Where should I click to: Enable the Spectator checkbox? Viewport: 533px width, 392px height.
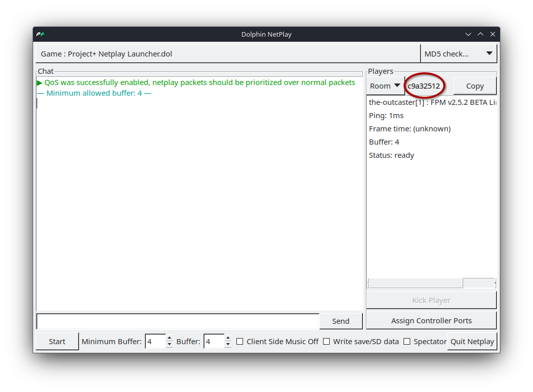[x=407, y=342]
